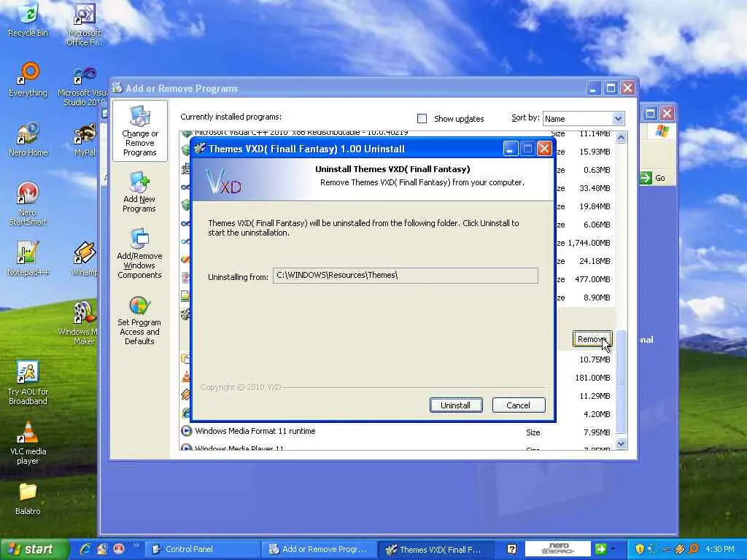747x560 pixels.
Task: Close the Control Panel window behind
Action: (x=667, y=113)
